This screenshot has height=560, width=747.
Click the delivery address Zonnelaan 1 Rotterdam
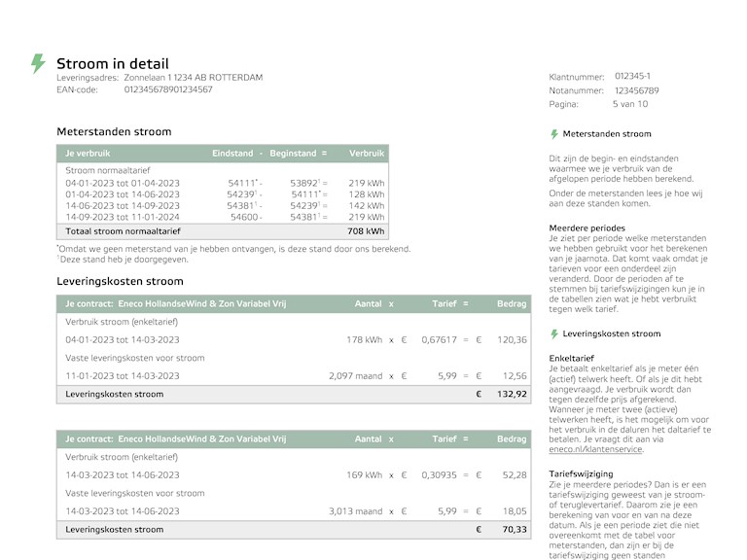(x=193, y=78)
